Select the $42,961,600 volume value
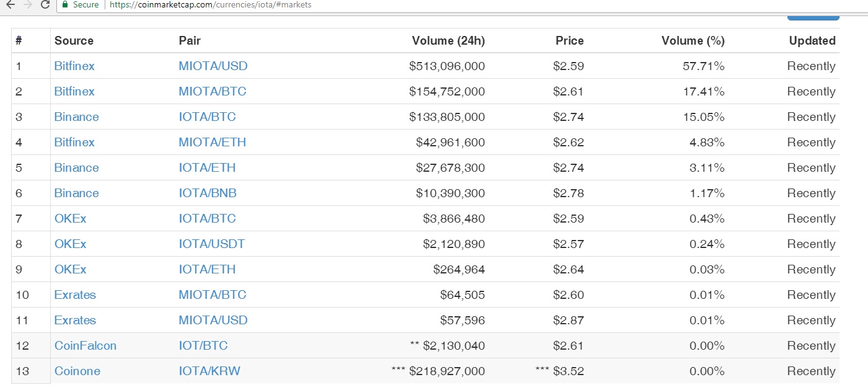Screen dimensions: 868x390 pyautogui.click(x=450, y=142)
